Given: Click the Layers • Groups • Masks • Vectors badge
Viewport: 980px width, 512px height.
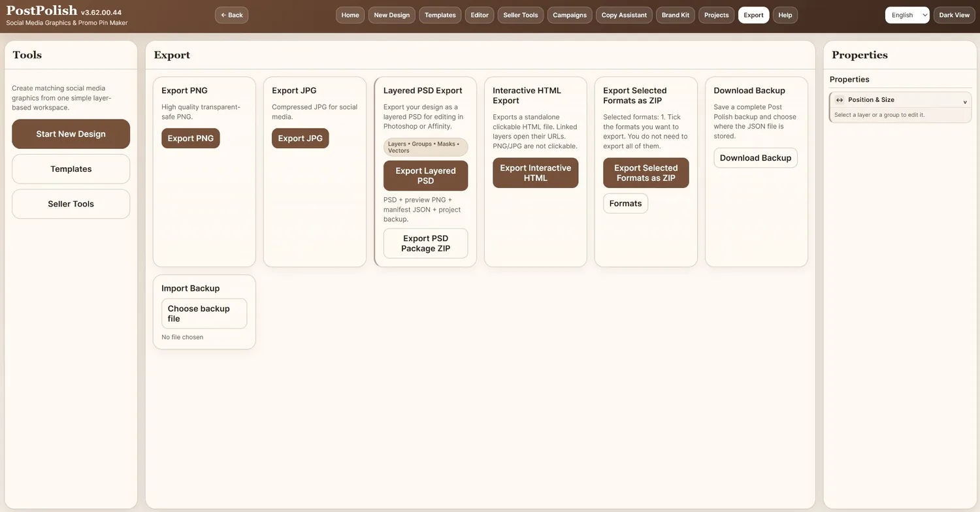Looking at the screenshot, I should tap(425, 147).
